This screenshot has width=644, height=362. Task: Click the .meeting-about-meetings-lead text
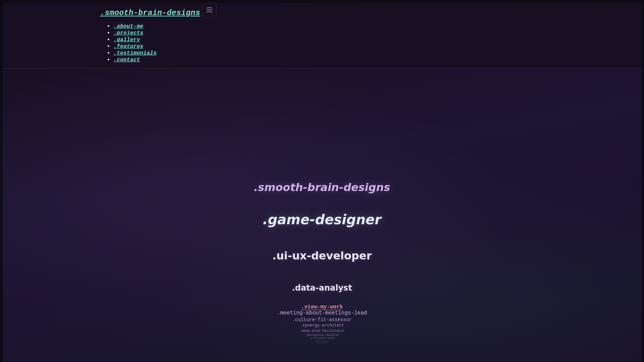pyautogui.click(x=322, y=313)
